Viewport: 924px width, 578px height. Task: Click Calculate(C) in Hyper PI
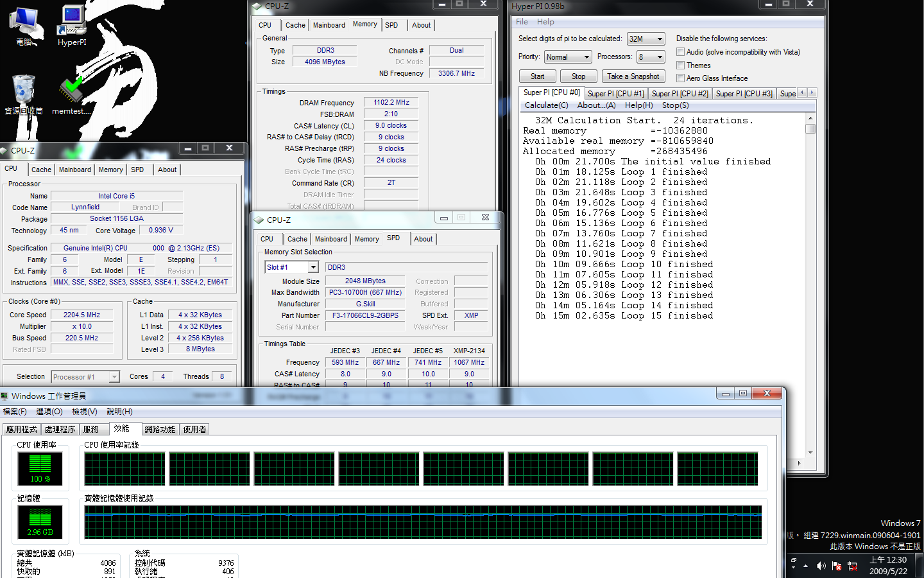(x=546, y=105)
